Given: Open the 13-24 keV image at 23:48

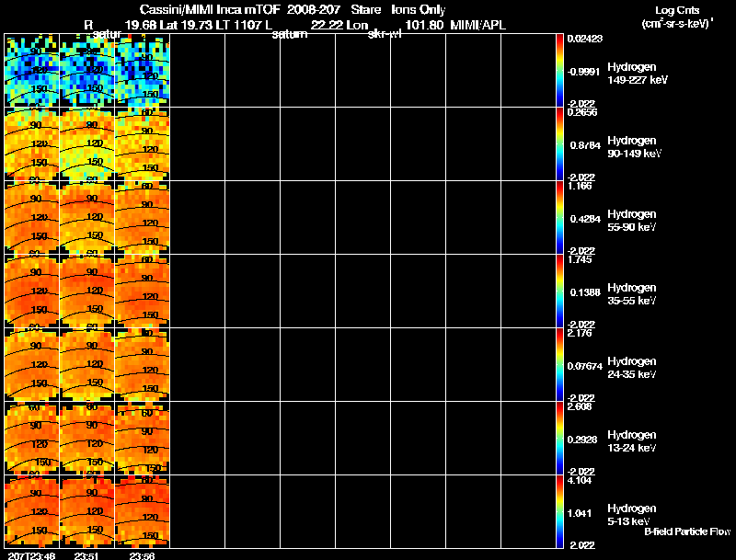Looking at the screenshot, I should [31, 439].
